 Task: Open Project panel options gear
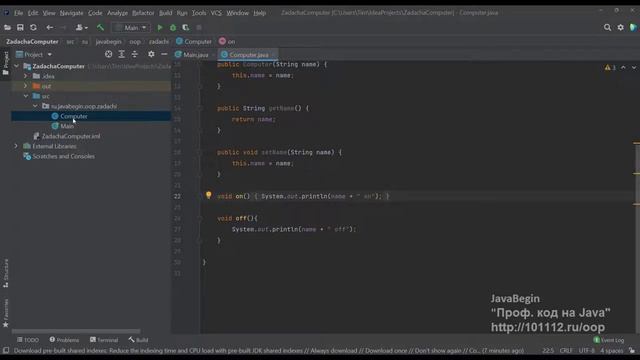coord(151,54)
